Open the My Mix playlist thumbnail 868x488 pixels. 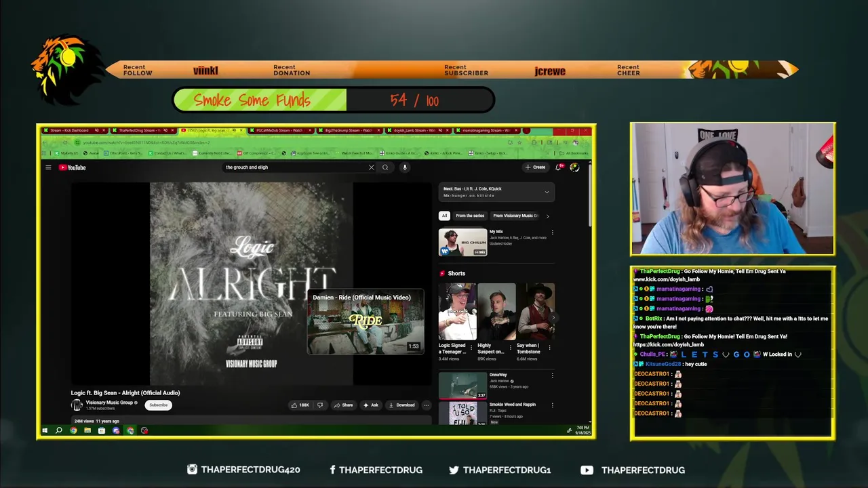pos(462,243)
